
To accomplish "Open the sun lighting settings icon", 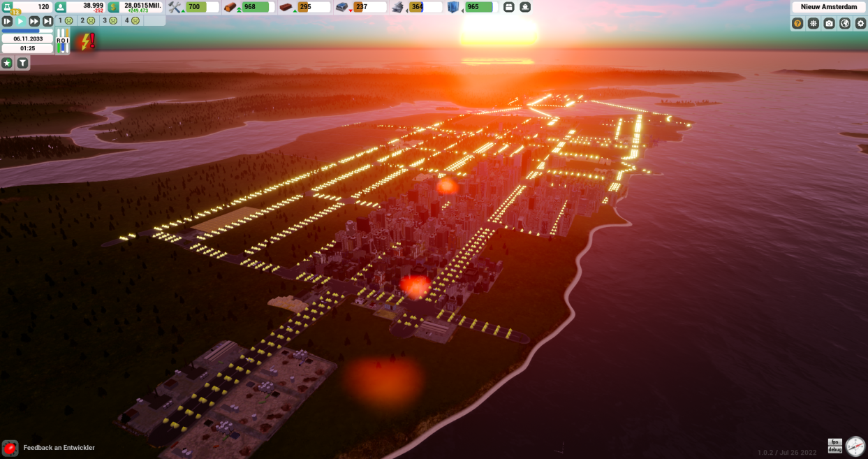I will click(814, 24).
